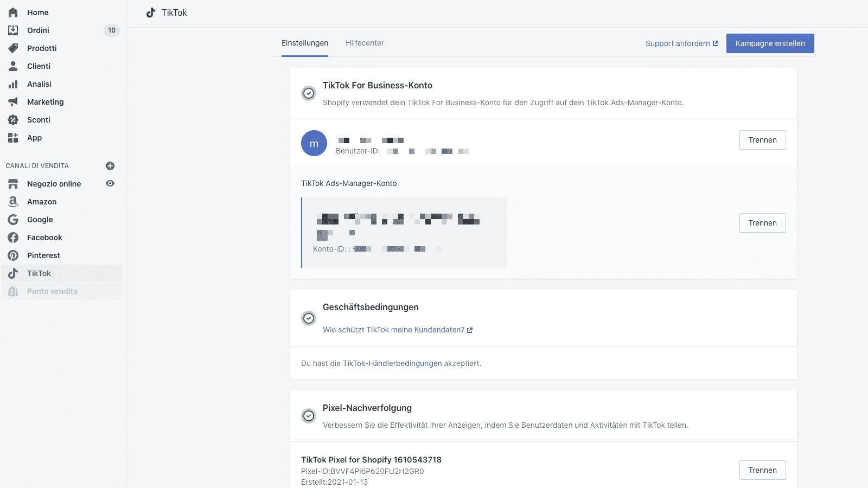
Task: Switch to the Einstellungen tab
Action: click(305, 43)
